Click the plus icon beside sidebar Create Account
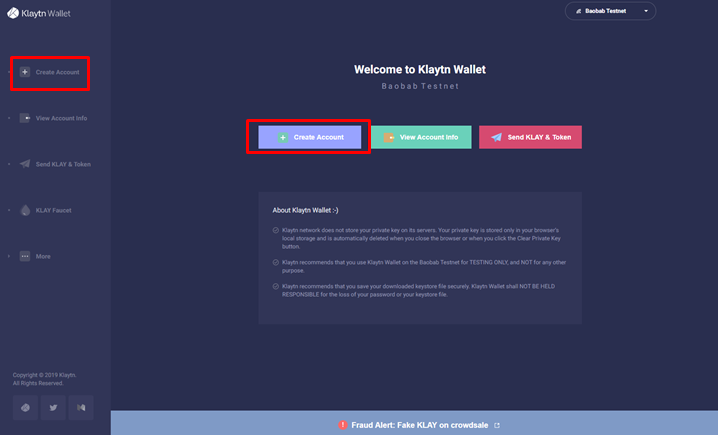 pos(25,72)
